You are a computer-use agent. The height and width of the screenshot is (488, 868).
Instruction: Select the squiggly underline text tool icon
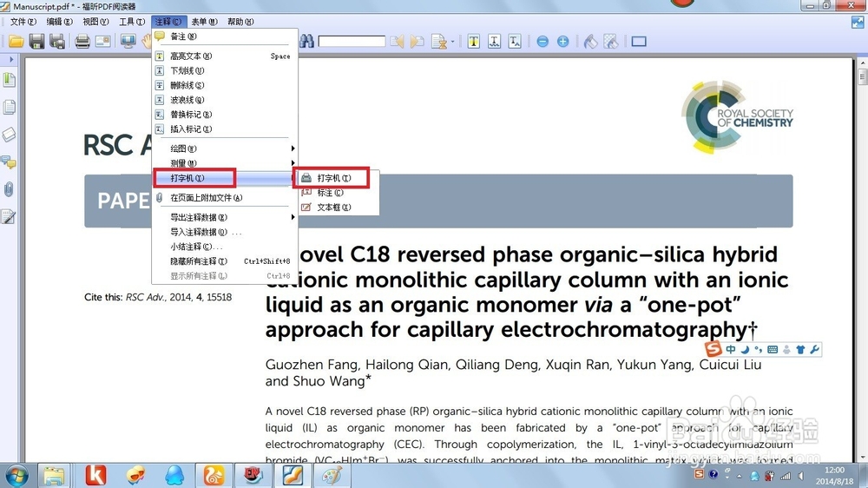pyautogui.click(x=495, y=42)
